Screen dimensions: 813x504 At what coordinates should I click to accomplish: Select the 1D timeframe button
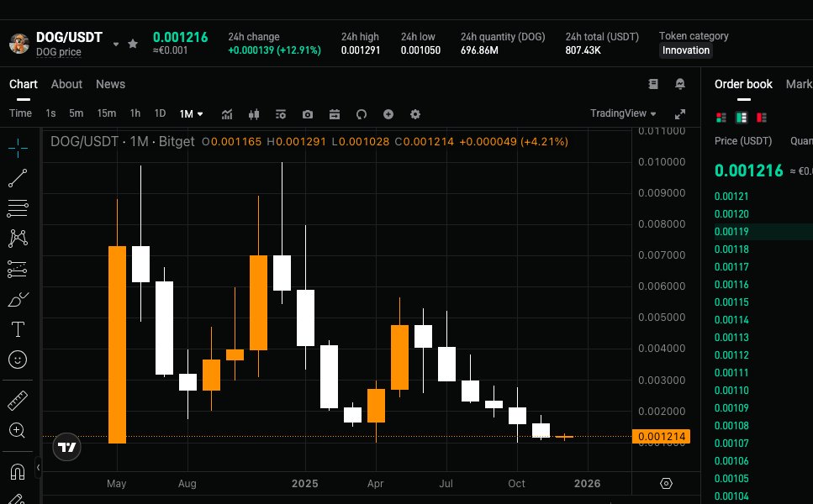(x=160, y=113)
